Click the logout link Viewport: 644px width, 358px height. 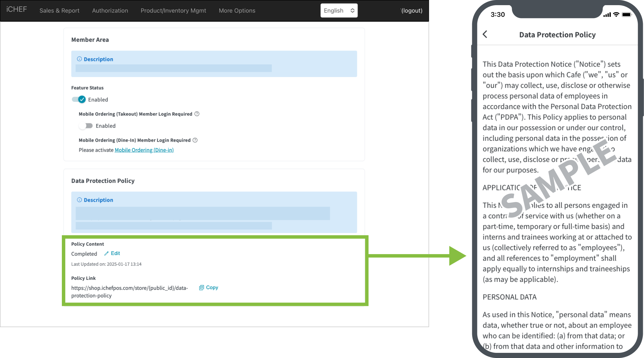click(411, 11)
